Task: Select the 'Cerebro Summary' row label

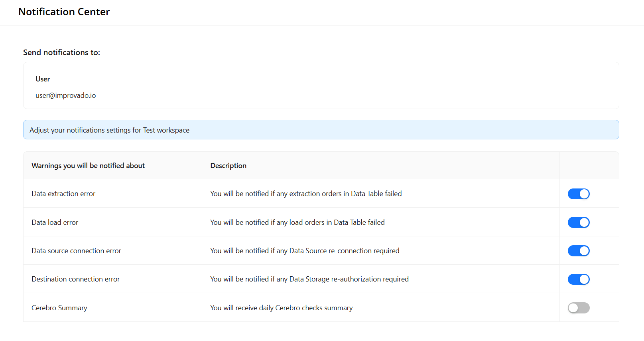Action: tap(59, 308)
